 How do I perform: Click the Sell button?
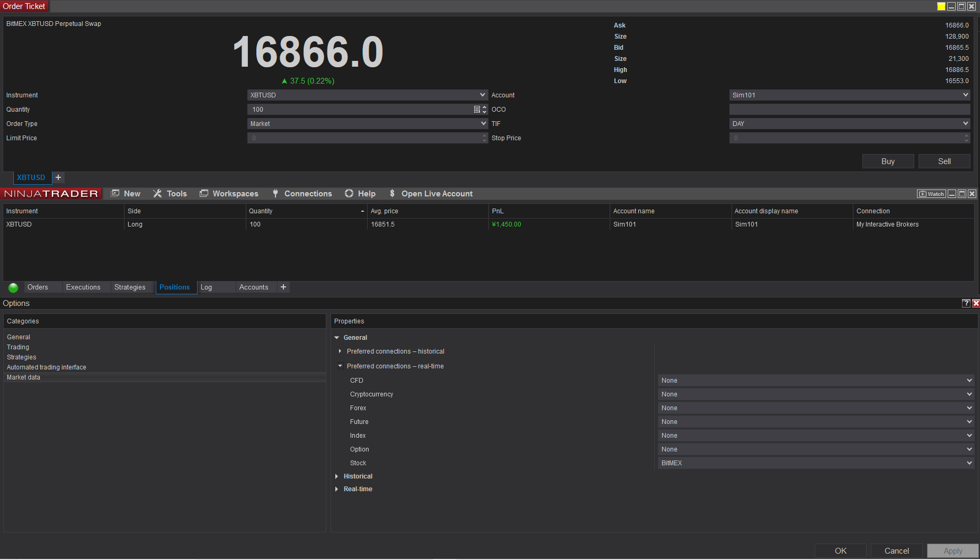pyautogui.click(x=944, y=161)
